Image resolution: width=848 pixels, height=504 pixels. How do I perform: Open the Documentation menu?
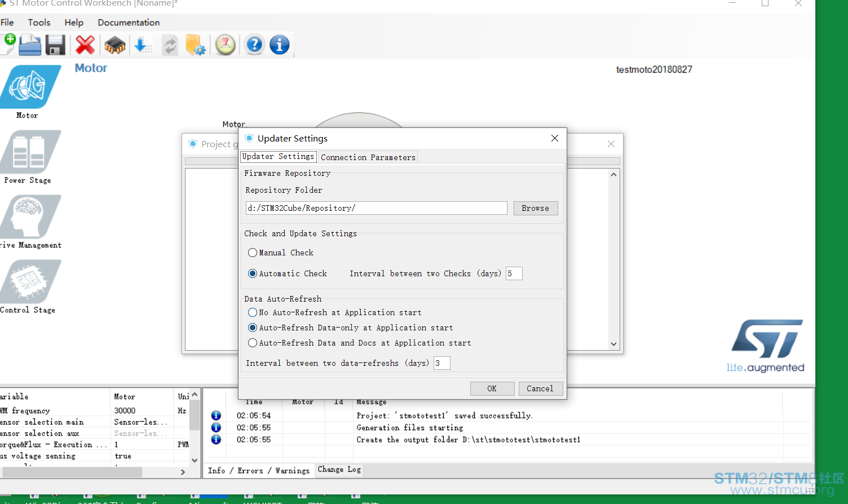click(129, 23)
